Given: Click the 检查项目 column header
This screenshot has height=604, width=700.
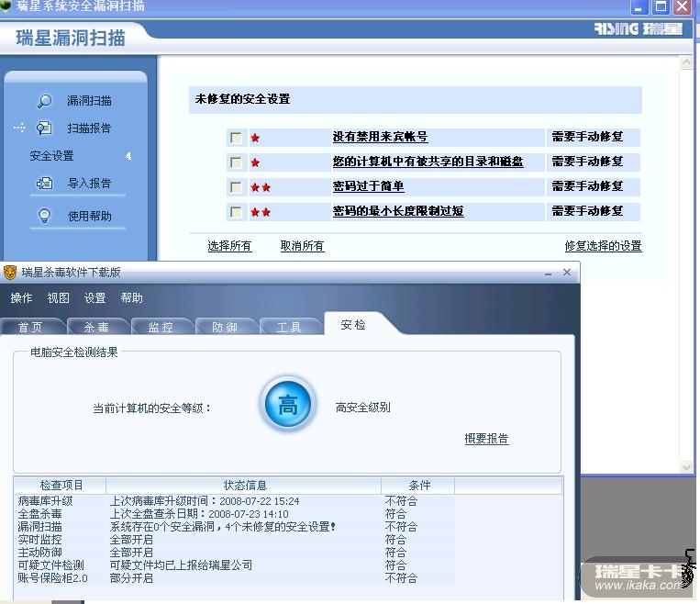Looking at the screenshot, I should [x=61, y=486].
